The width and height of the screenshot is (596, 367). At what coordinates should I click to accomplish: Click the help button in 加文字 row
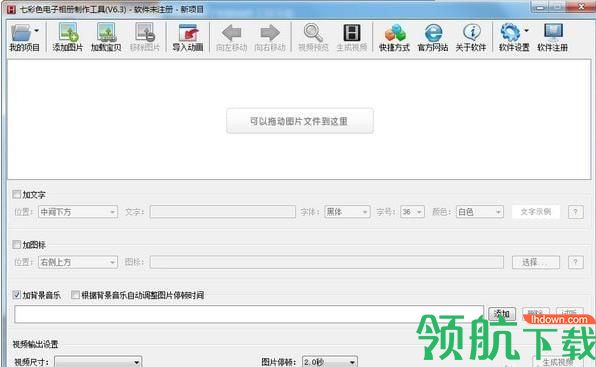[x=575, y=212]
